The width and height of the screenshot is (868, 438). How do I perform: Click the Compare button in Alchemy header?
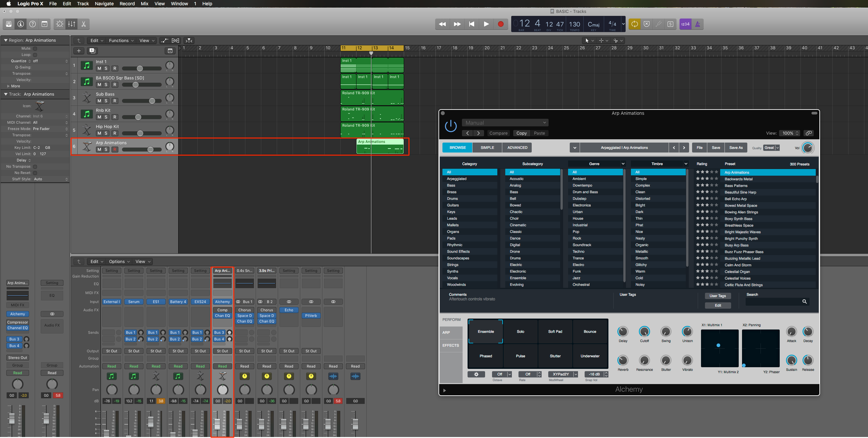pos(498,133)
